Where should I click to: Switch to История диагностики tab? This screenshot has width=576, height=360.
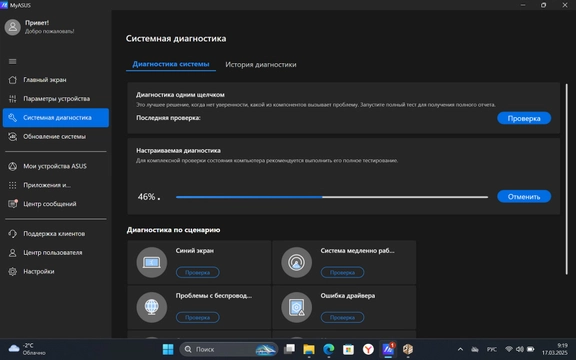pos(261,65)
